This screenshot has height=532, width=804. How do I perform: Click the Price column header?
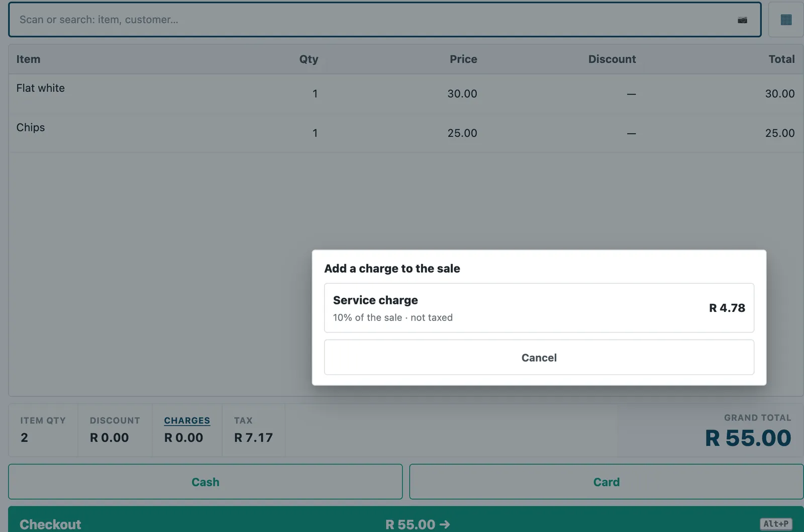463,59
